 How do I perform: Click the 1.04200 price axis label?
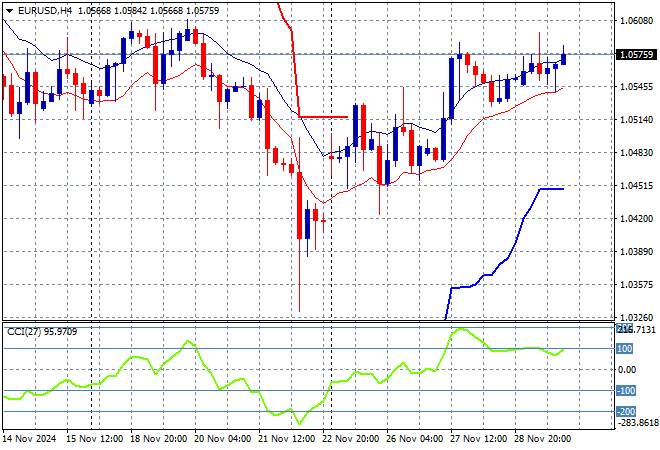click(636, 218)
